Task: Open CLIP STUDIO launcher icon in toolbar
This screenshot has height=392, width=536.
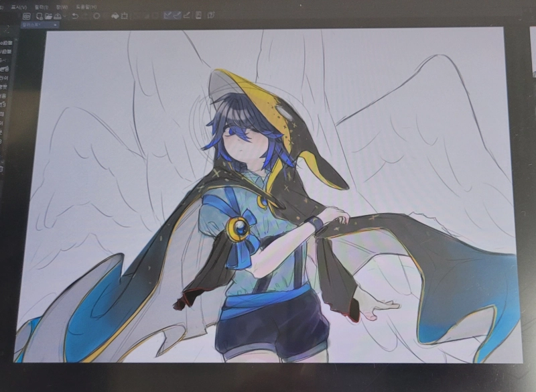Action: point(27,15)
